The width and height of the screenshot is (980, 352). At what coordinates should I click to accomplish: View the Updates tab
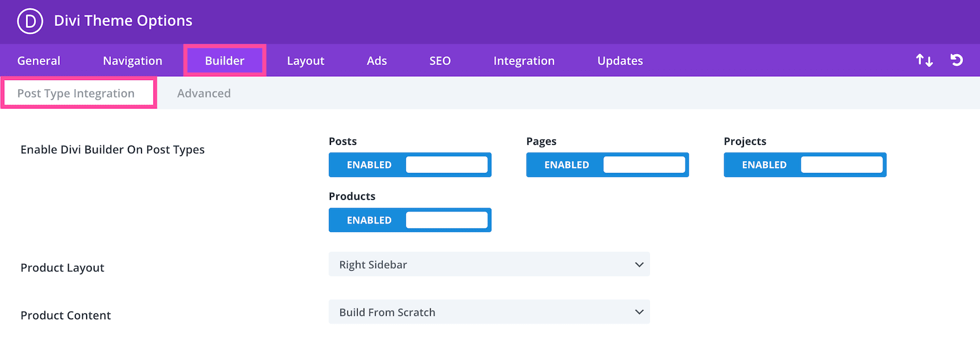click(x=620, y=60)
